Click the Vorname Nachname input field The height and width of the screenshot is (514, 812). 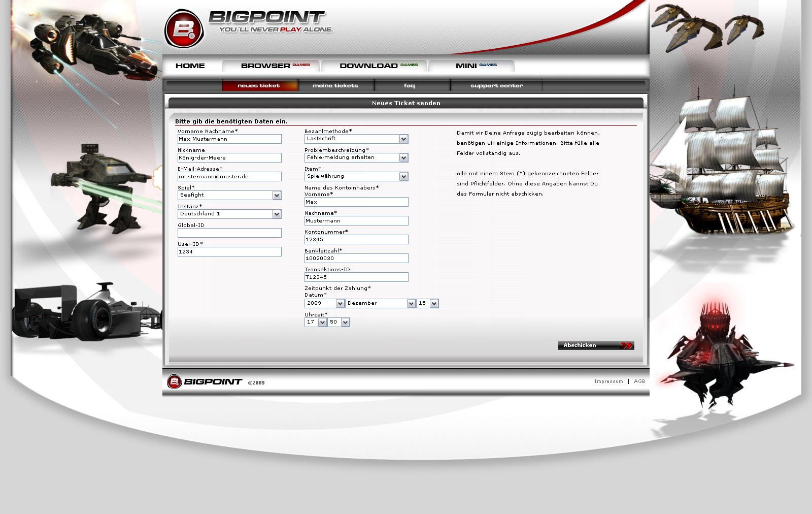click(x=229, y=139)
